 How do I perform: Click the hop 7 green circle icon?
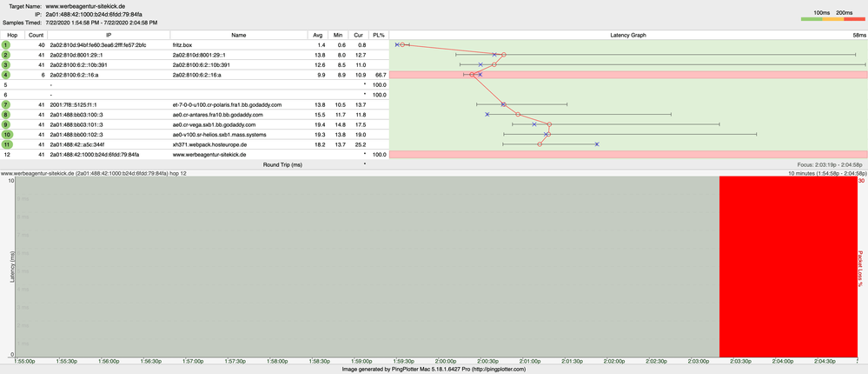tap(5, 104)
